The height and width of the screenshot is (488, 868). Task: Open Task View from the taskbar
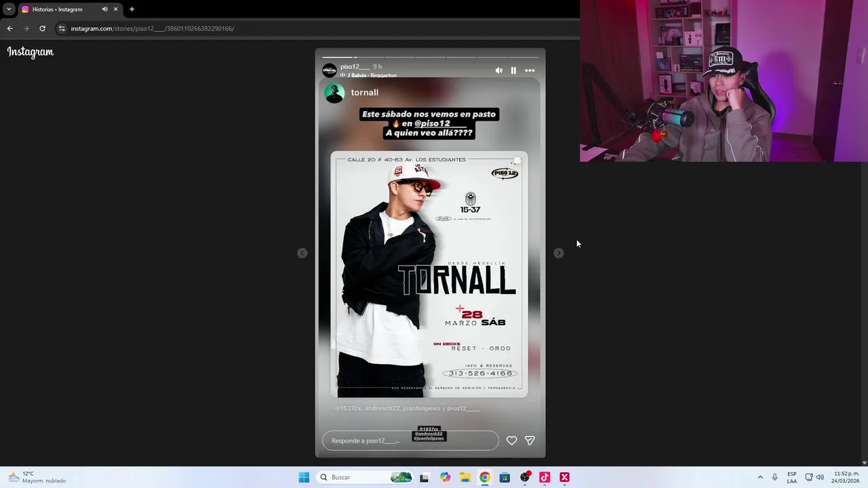(425, 477)
